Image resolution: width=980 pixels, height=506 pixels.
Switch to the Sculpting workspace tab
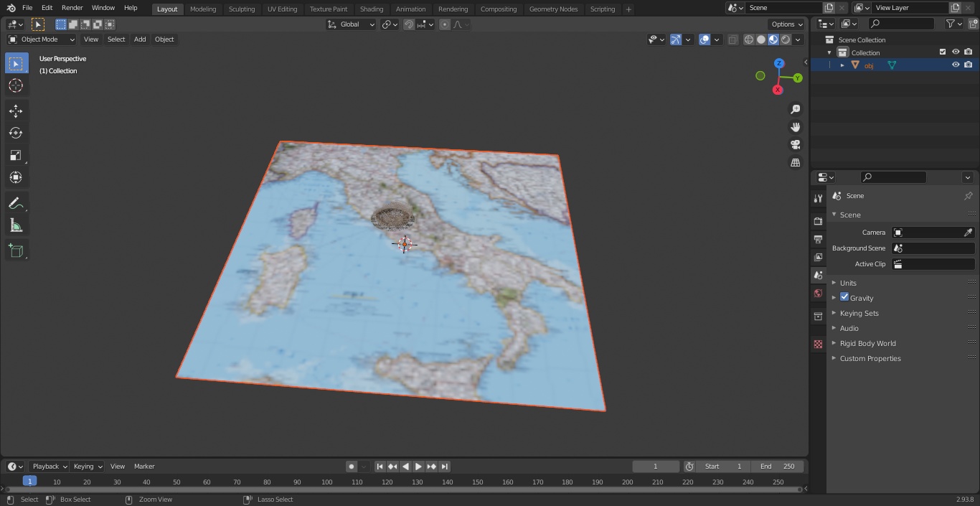[x=242, y=9]
